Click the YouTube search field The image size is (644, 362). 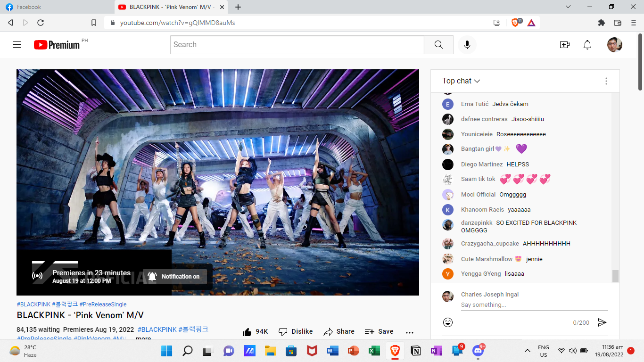pos(297,45)
